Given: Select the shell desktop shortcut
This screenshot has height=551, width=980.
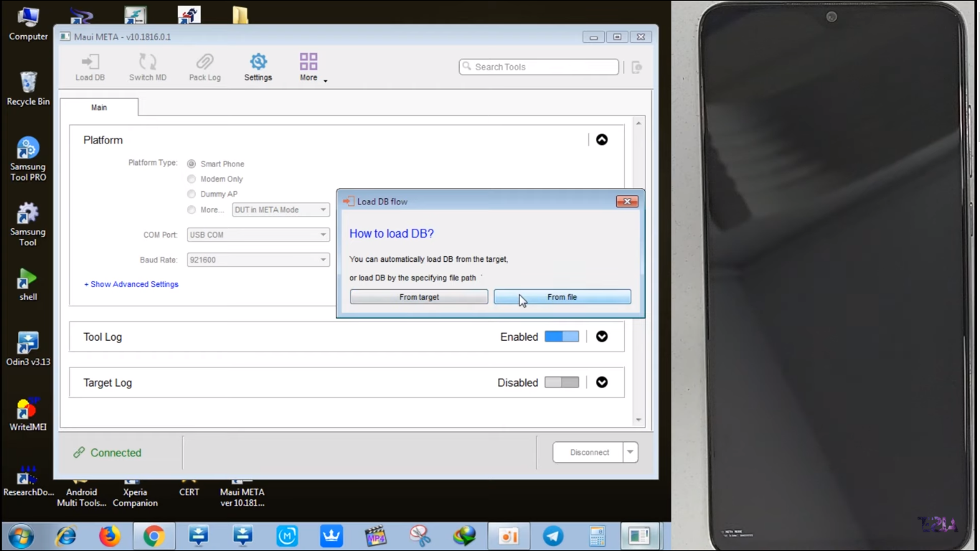Looking at the screenshot, I should pyautogui.click(x=28, y=284).
